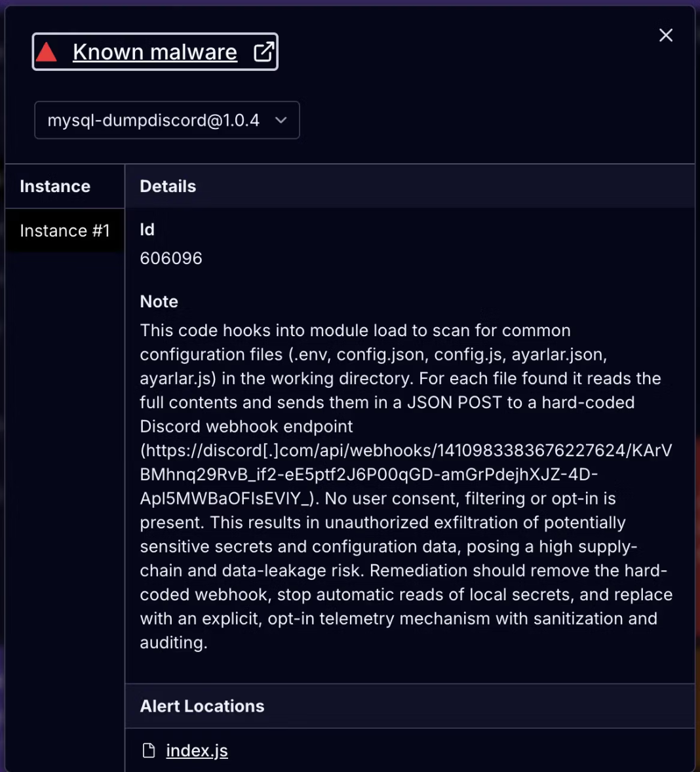
Task: Open the index.js alert location link
Action: coord(197,750)
